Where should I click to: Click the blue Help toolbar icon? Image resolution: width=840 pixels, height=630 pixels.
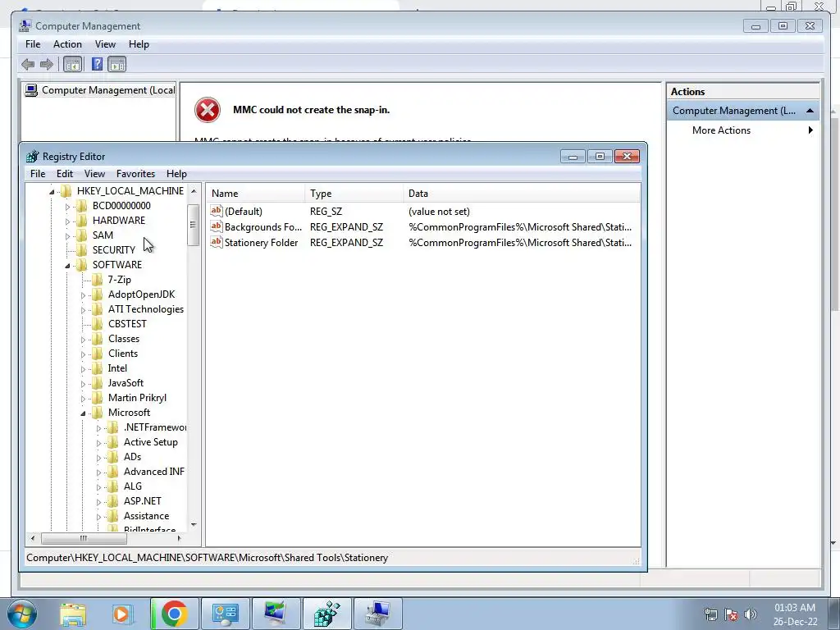point(97,65)
